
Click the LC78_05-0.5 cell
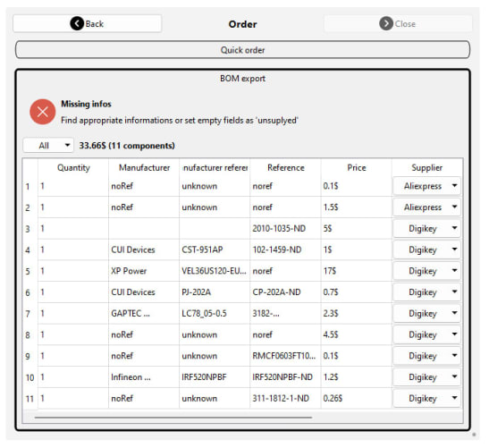pos(215,314)
